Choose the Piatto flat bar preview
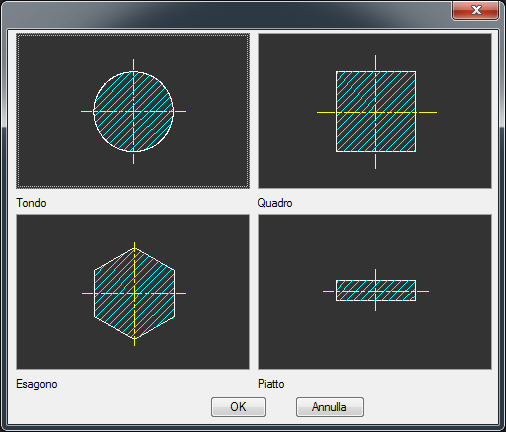Screen dimensions: 506x432 (x=375, y=292)
